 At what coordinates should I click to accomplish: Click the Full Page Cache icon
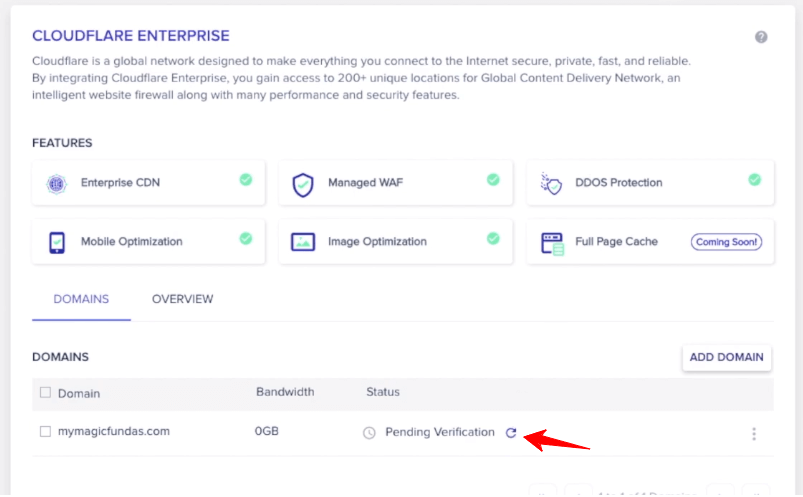(552, 243)
